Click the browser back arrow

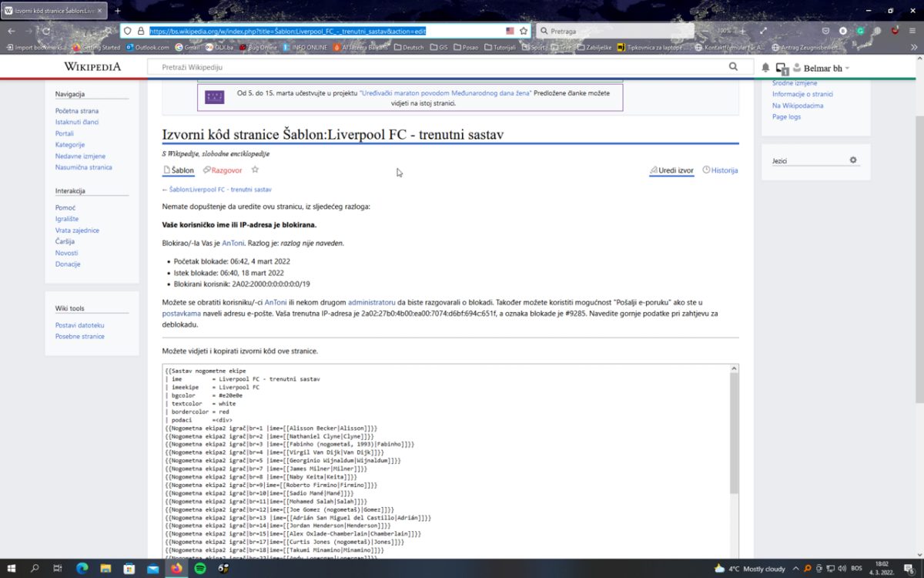tap(11, 31)
